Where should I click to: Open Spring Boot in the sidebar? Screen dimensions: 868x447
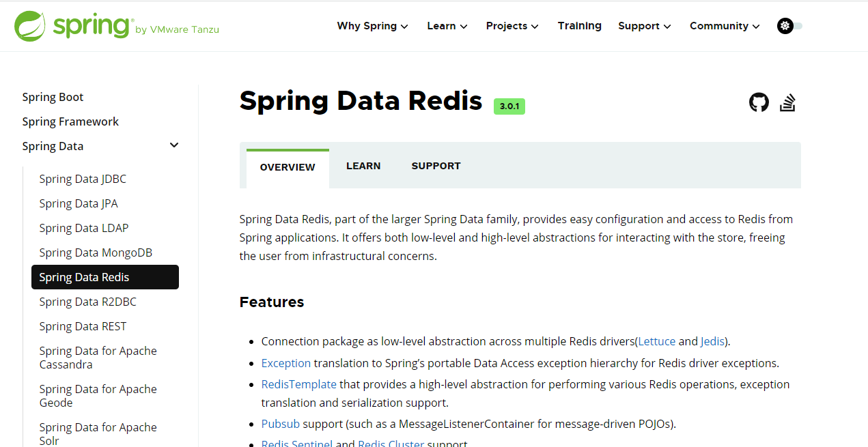coord(53,97)
